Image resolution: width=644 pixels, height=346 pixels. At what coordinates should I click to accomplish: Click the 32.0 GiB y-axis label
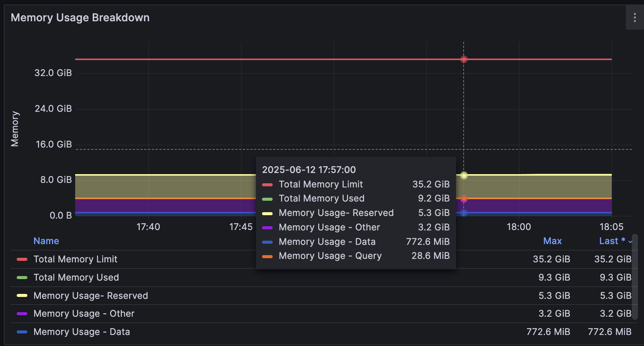click(53, 73)
